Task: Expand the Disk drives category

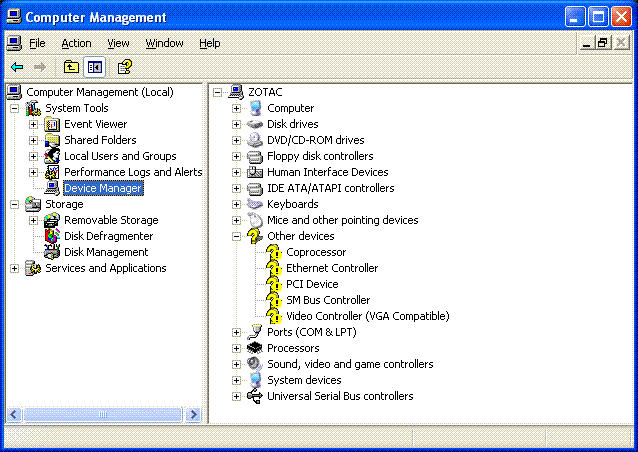Action: 236,124
